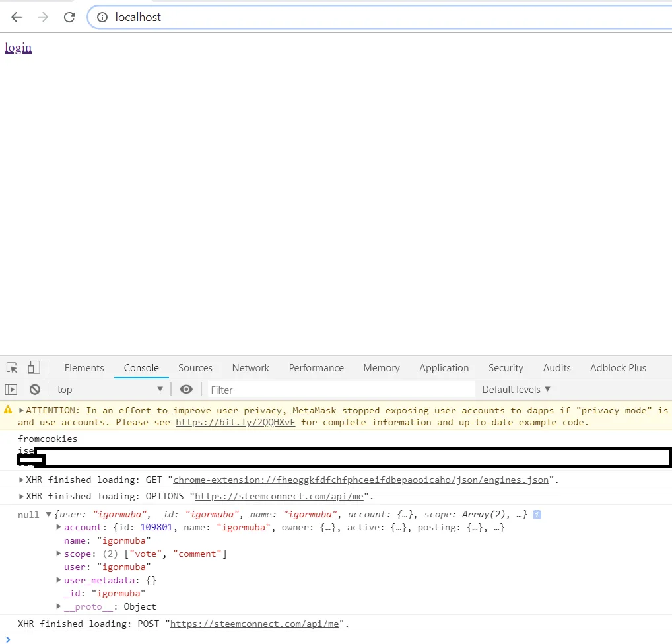Select the Console tab
The image size is (672, 644).
click(141, 368)
